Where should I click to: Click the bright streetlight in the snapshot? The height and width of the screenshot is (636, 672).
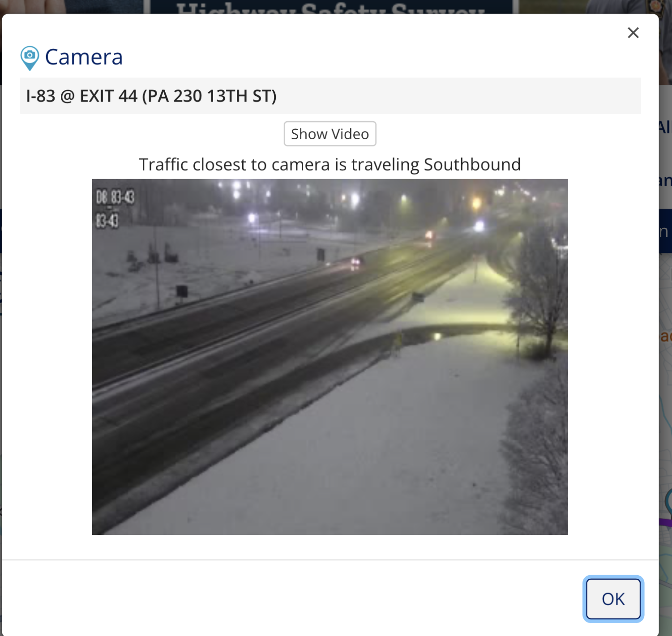click(479, 226)
